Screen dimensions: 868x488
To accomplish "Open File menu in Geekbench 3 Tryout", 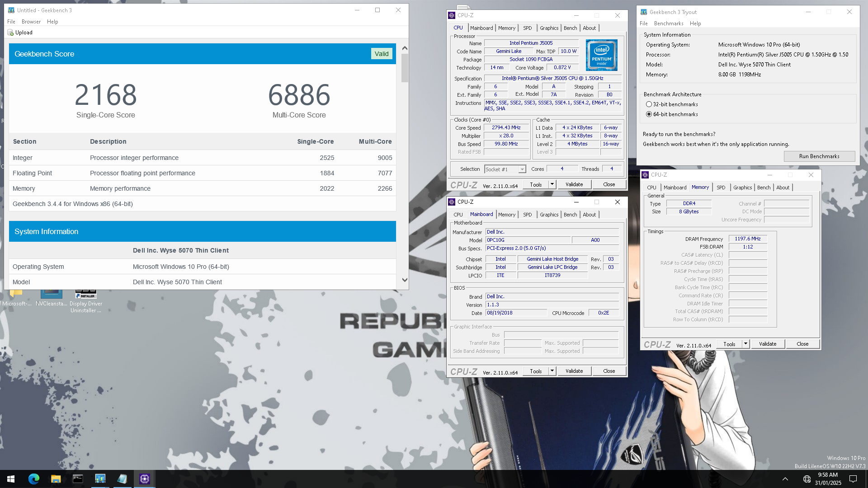I will [x=644, y=23].
